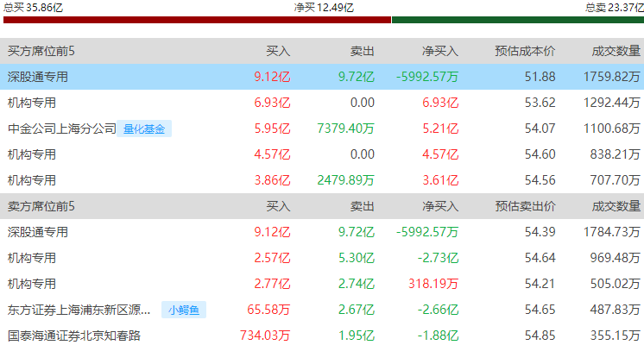Click buy amount 4.57亿

272,154
